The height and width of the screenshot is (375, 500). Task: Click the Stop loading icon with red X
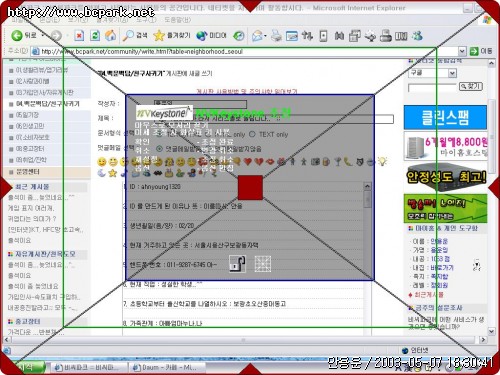pos(79,35)
